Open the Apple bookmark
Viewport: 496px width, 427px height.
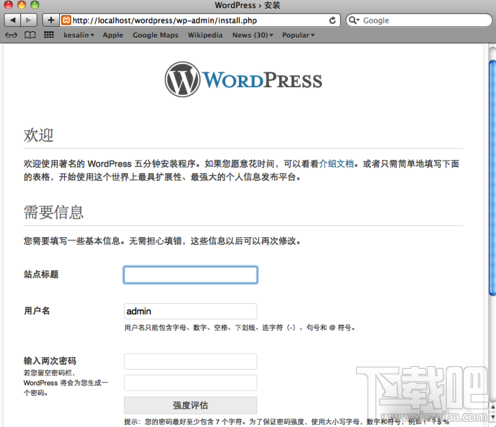click(113, 35)
